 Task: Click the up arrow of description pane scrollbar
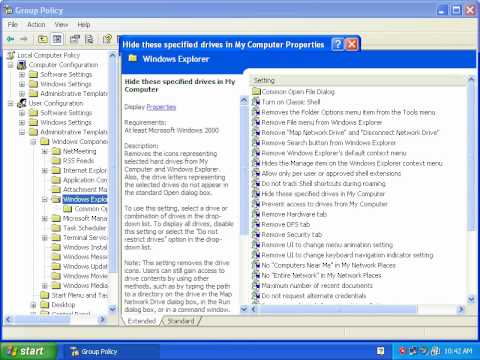pyautogui.click(x=244, y=100)
